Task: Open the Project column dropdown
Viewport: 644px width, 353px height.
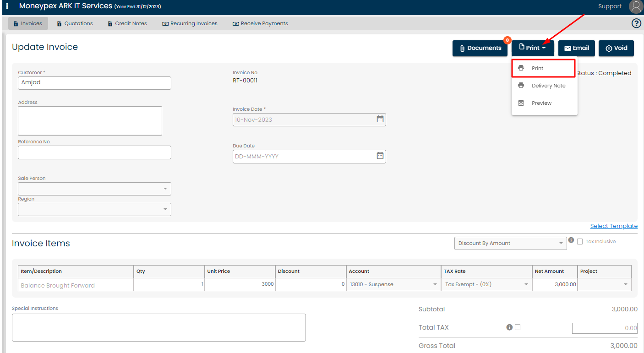Action: tap(604, 284)
